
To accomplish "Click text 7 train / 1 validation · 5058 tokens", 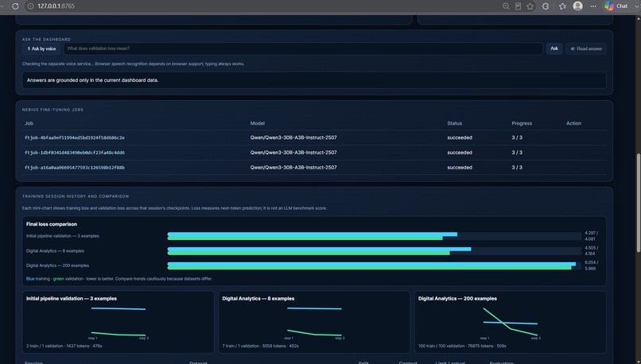I will point(260,346).
